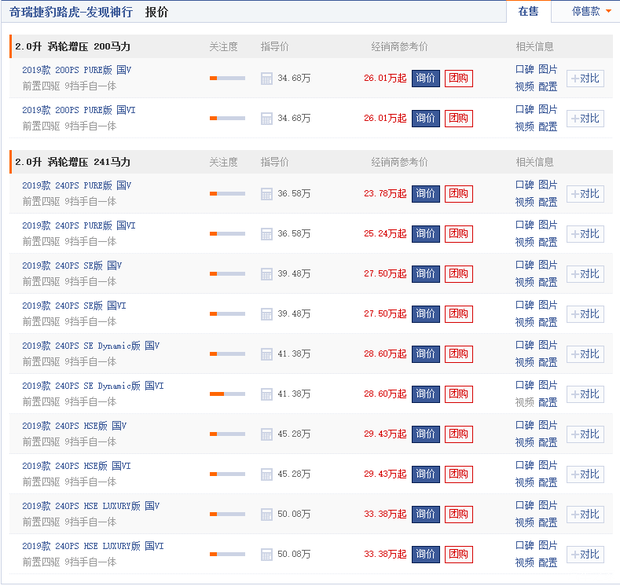
Task: Click 关注度 bar for 240PS SE Dynamic 国VI
Action: pyautogui.click(x=227, y=394)
